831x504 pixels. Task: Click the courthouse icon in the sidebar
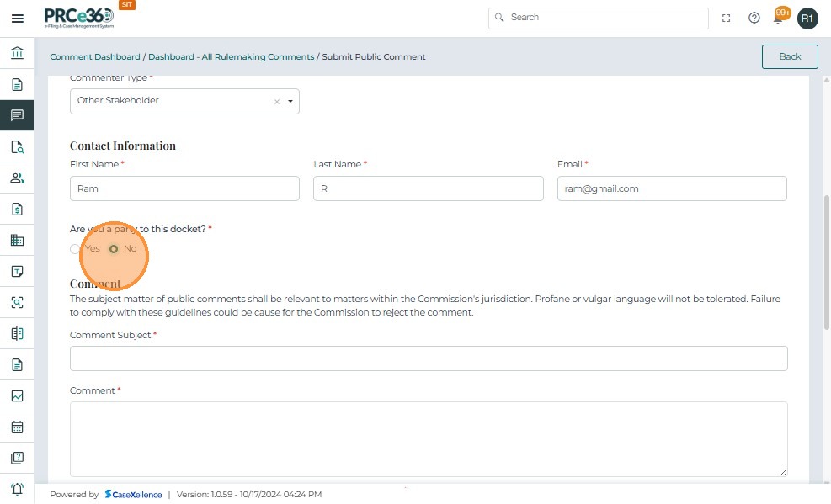(17, 54)
